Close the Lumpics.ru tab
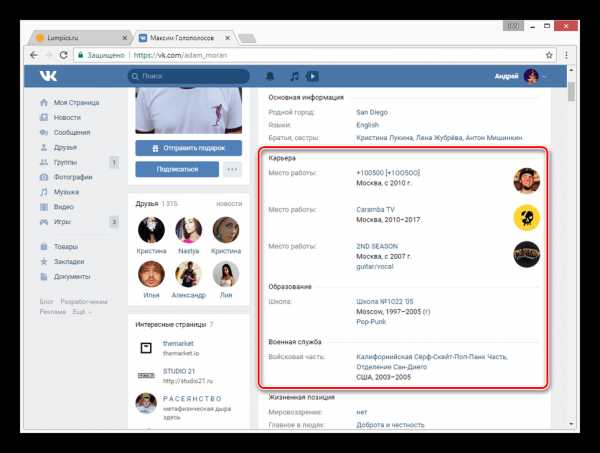The image size is (600, 453). tap(124, 38)
